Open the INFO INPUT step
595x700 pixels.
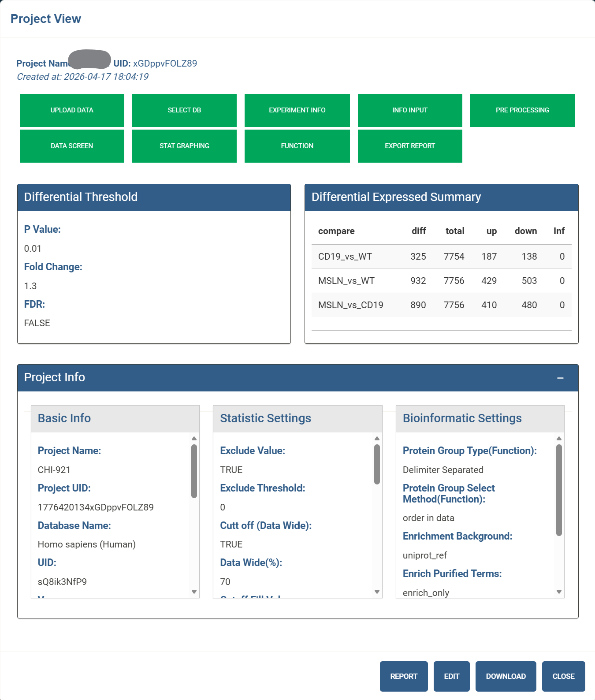pos(410,110)
